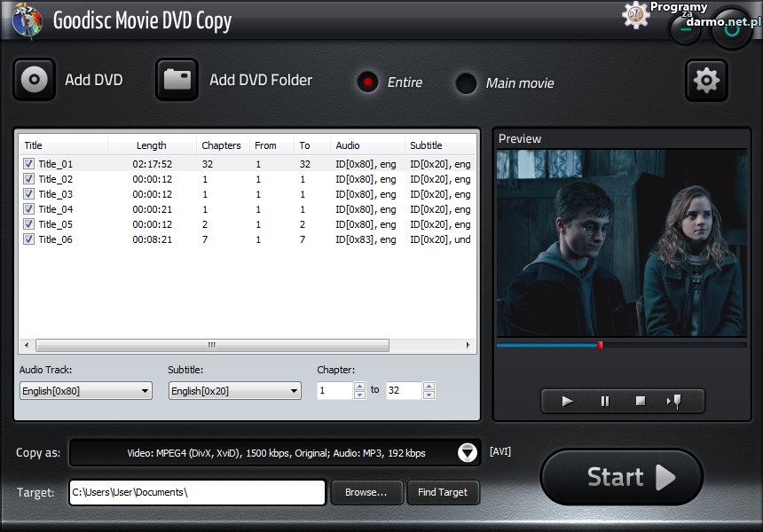Open the Subtitle dropdown

click(x=234, y=390)
